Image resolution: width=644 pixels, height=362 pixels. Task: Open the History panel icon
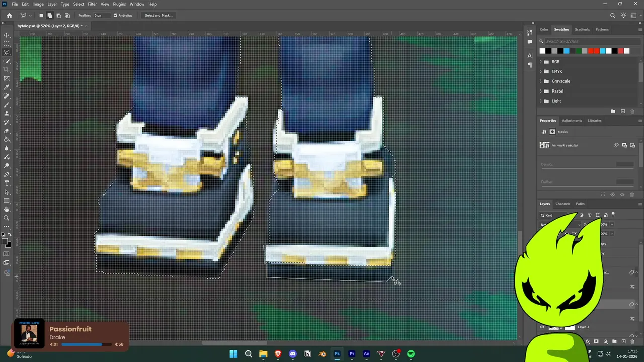530,33
